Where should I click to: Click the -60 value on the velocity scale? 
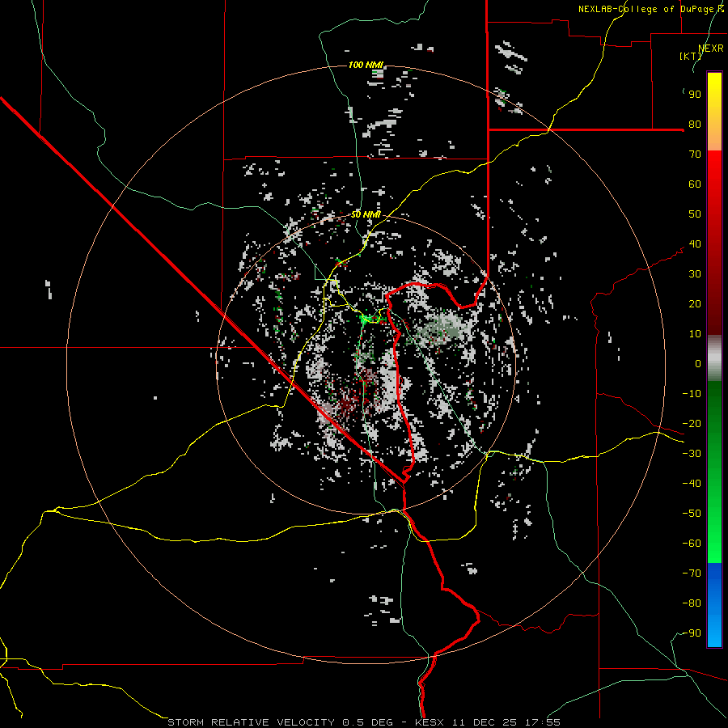click(692, 544)
